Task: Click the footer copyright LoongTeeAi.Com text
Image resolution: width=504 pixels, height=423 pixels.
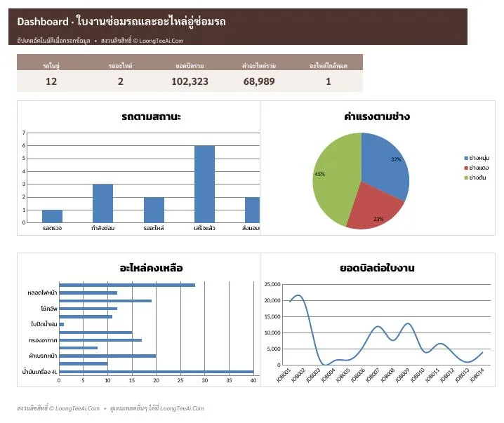Action: point(58,408)
